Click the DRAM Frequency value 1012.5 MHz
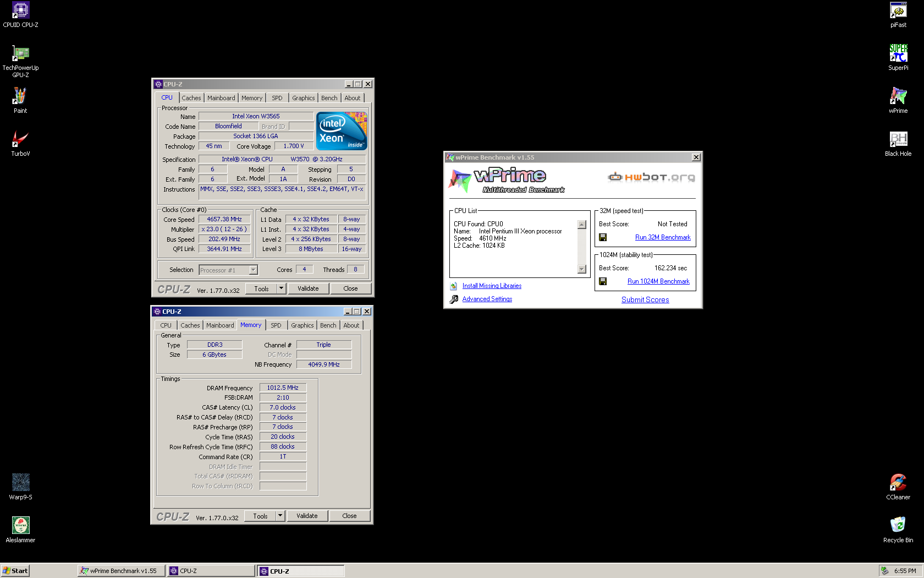 [283, 388]
